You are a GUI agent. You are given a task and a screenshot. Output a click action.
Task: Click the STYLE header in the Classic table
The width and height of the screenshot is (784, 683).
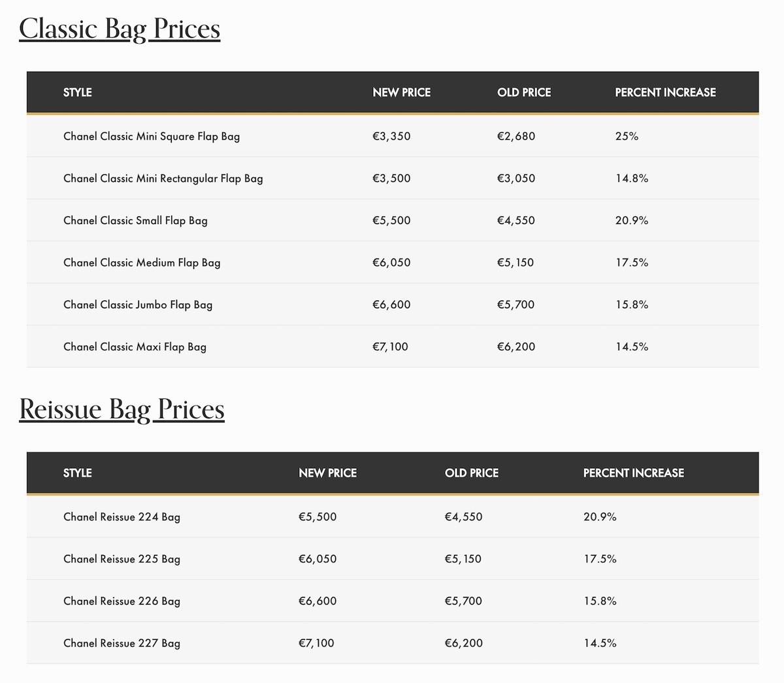coord(78,93)
